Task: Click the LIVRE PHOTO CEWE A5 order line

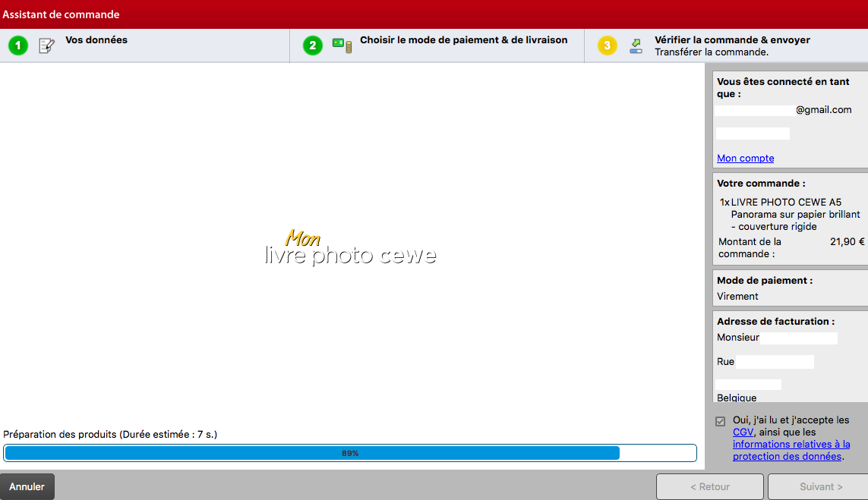Action: [790, 214]
